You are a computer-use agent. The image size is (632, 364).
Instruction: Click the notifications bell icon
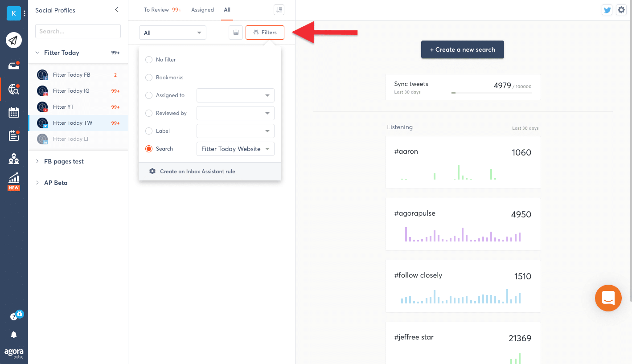tap(14, 335)
